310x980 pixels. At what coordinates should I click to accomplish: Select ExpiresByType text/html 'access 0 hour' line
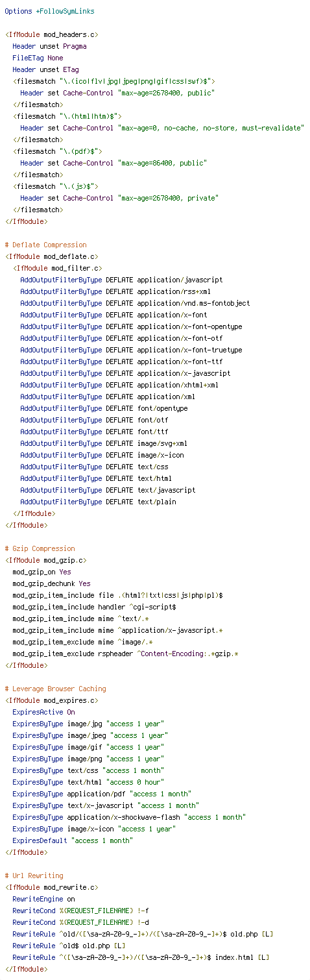coord(88,783)
